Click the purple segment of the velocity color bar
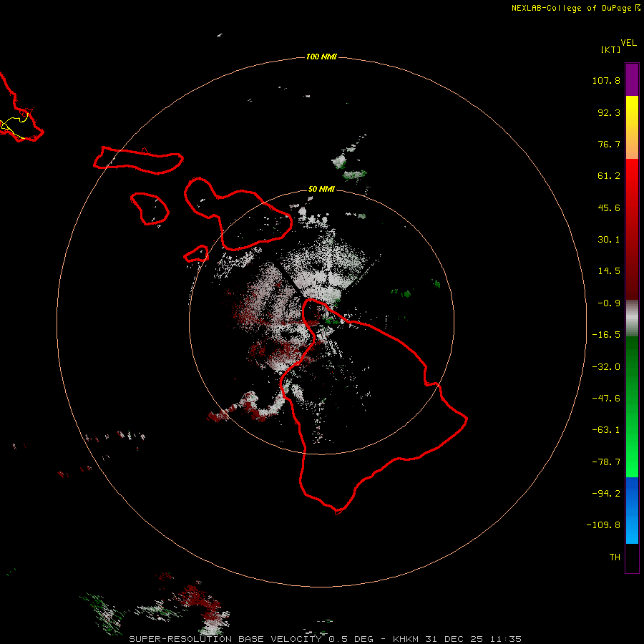This screenshot has width=644, height=644. click(x=632, y=79)
